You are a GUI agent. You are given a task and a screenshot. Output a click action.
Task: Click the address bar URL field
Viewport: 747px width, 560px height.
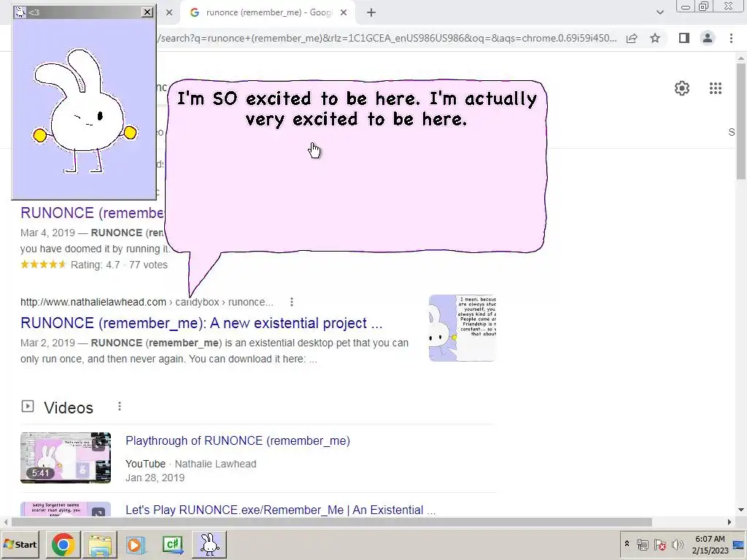click(x=387, y=38)
